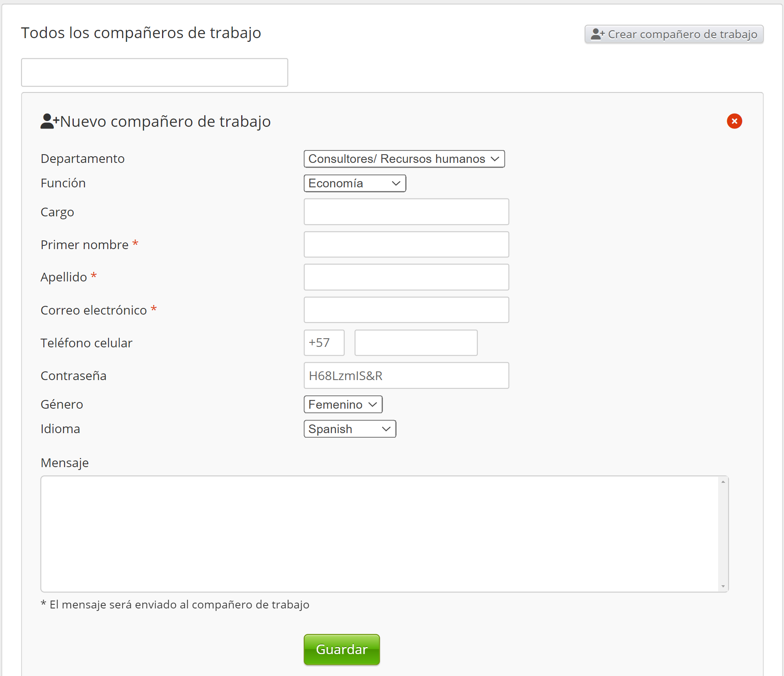The width and height of the screenshot is (784, 676).
Task: Click the Mensaje scrollbar up arrow
Action: pos(723,482)
